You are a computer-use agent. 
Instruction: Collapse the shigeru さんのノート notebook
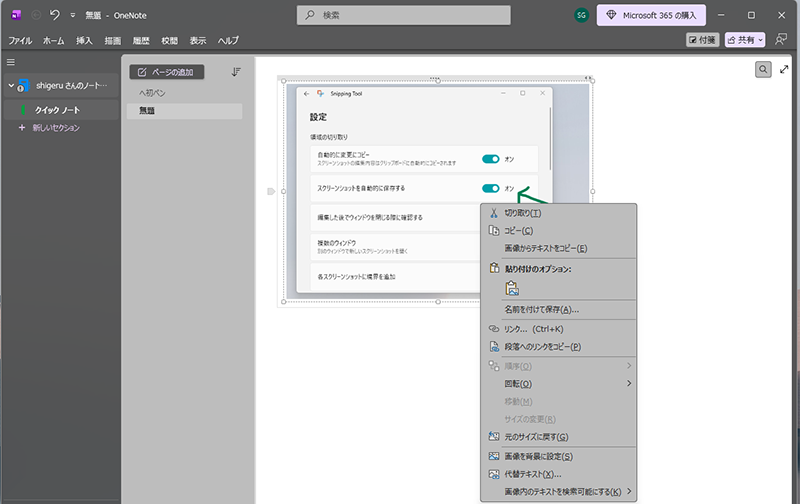tap(9, 86)
